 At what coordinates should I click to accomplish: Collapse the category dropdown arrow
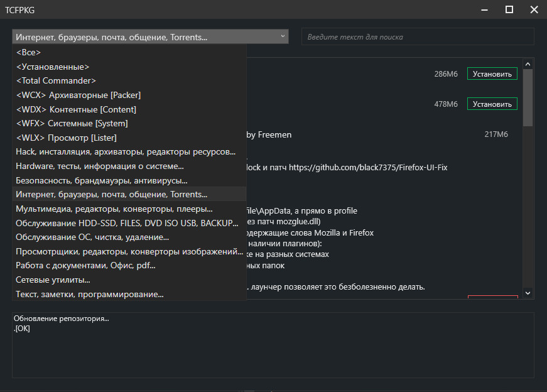coord(283,37)
